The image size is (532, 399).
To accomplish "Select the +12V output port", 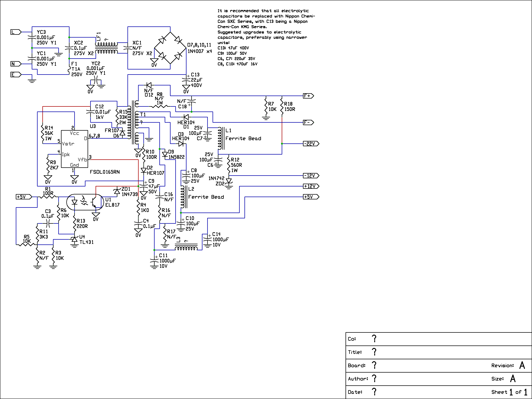I will (x=311, y=186).
